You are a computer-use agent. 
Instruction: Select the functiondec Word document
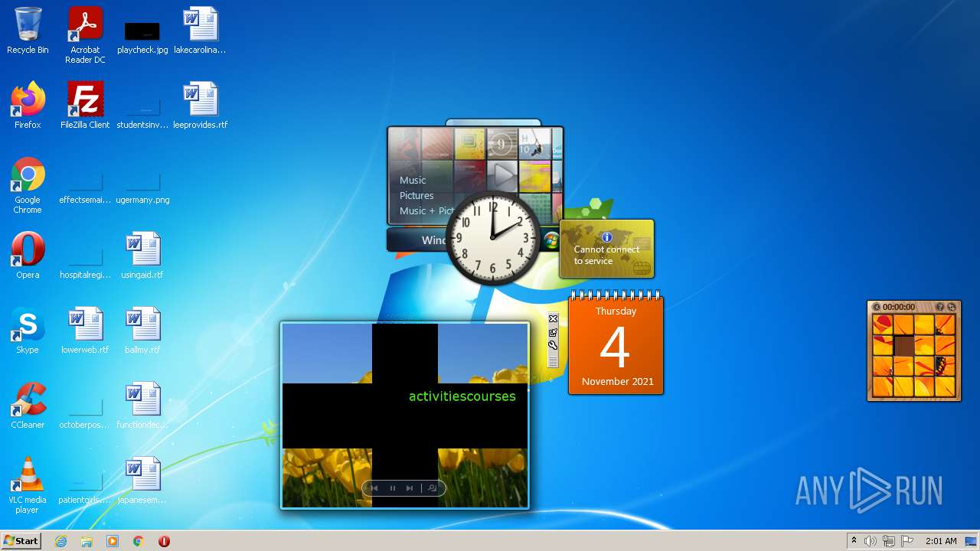pos(142,406)
